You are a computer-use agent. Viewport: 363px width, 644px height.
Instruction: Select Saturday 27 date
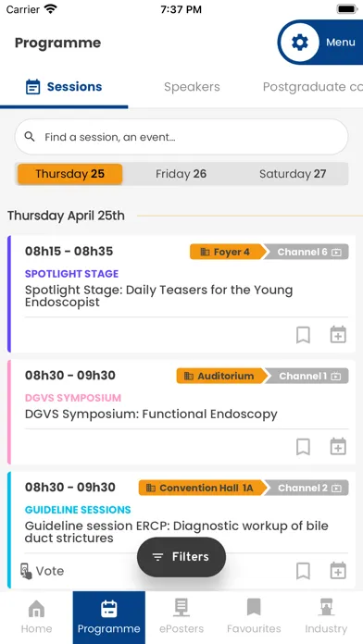(x=293, y=174)
